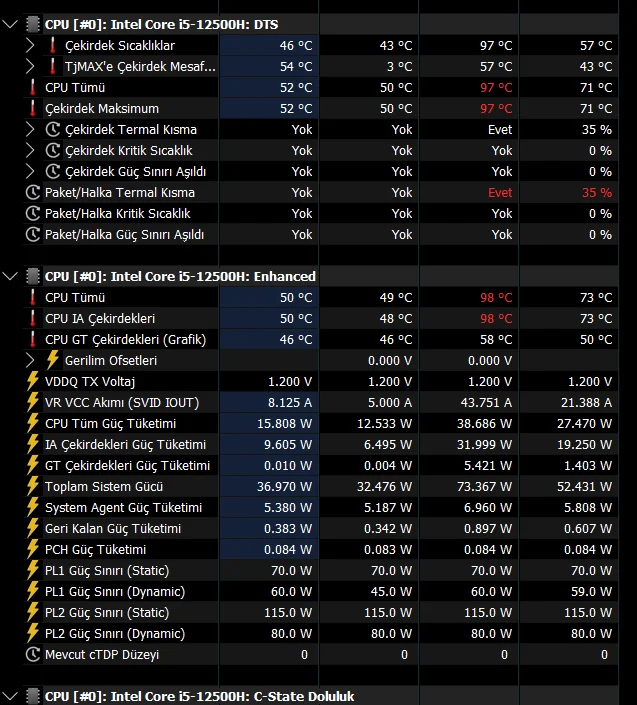Click the 3 °C minimum TjMAX distance value
The width and height of the screenshot is (637, 705).
(x=400, y=67)
